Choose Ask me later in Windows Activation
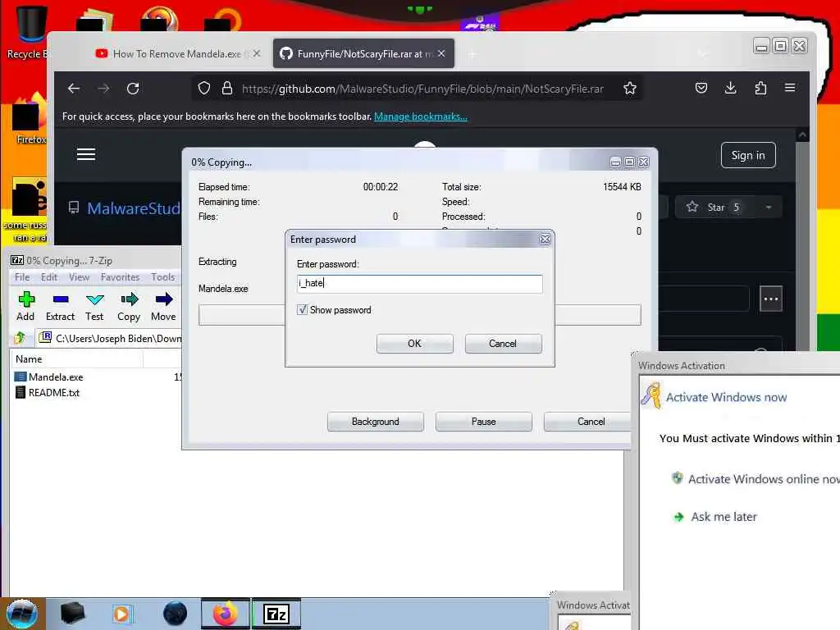The image size is (840, 630). point(724,517)
